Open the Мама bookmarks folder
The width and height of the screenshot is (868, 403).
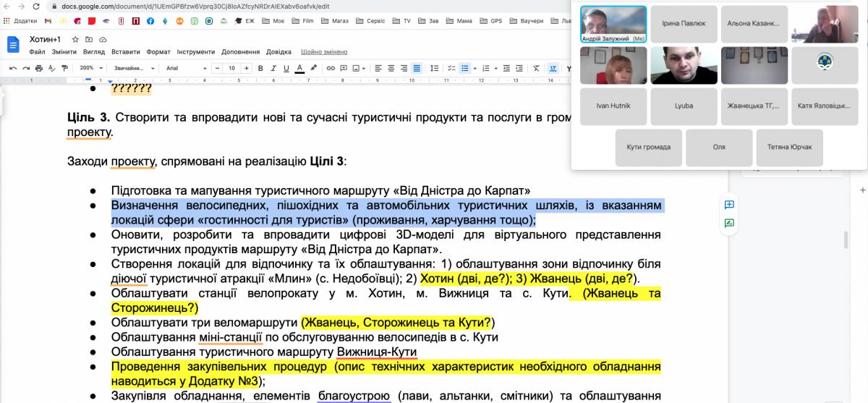460,21
